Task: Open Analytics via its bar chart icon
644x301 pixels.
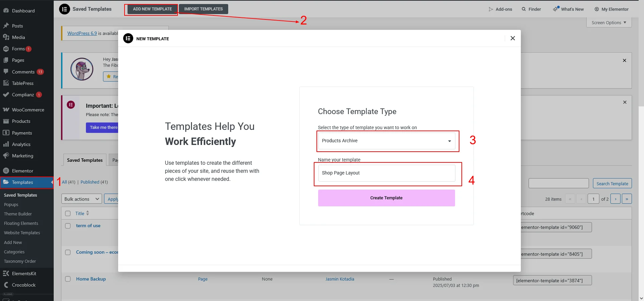Action: point(6,144)
